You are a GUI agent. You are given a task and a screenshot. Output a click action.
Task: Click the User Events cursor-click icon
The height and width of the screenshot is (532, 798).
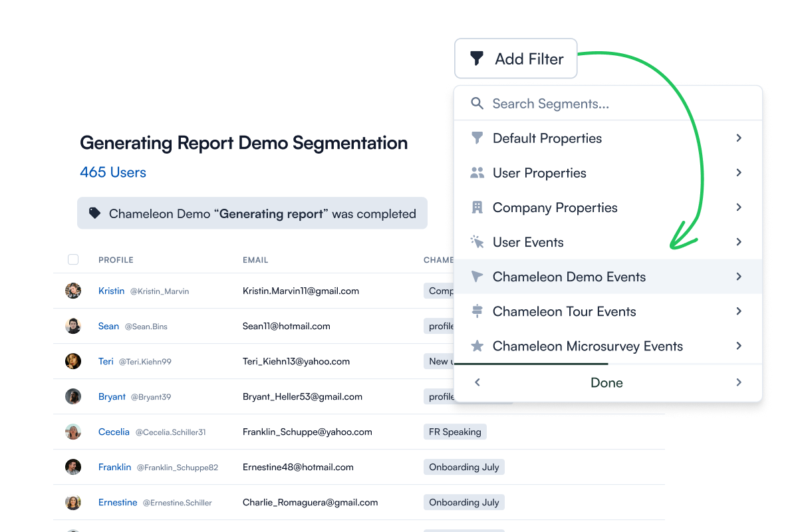tap(477, 242)
